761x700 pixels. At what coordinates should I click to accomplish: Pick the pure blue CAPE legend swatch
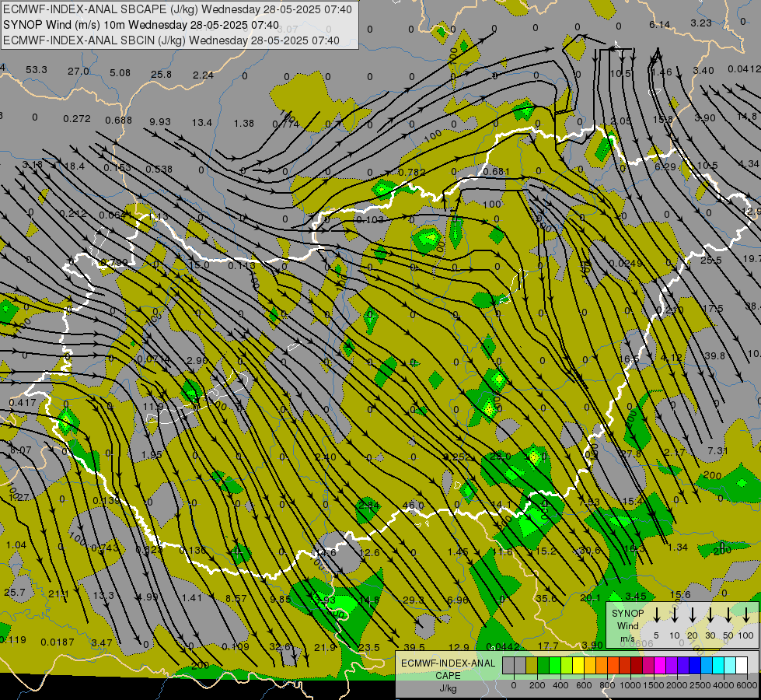point(695,666)
